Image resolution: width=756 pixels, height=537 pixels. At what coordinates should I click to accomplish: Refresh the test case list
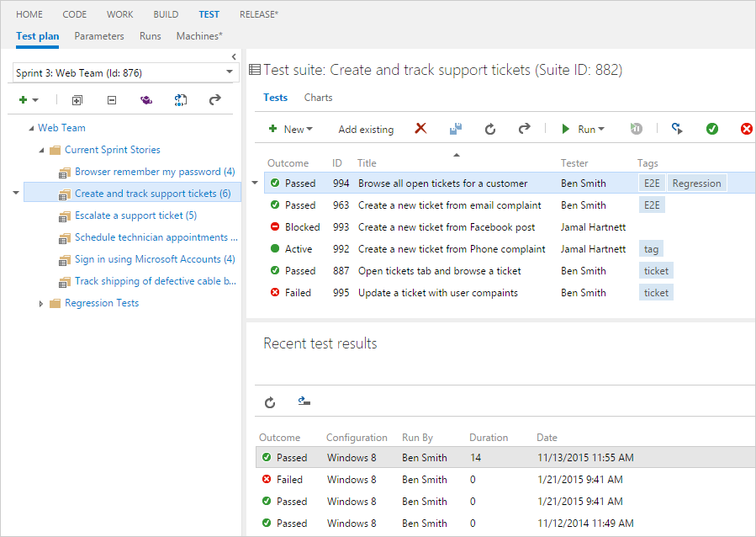[x=490, y=129]
